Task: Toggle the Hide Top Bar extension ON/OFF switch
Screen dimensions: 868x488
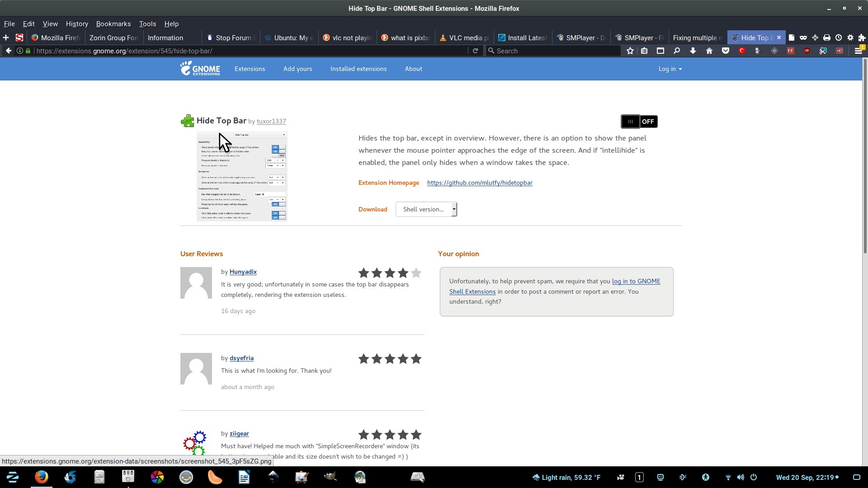Action: click(x=639, y=122)
